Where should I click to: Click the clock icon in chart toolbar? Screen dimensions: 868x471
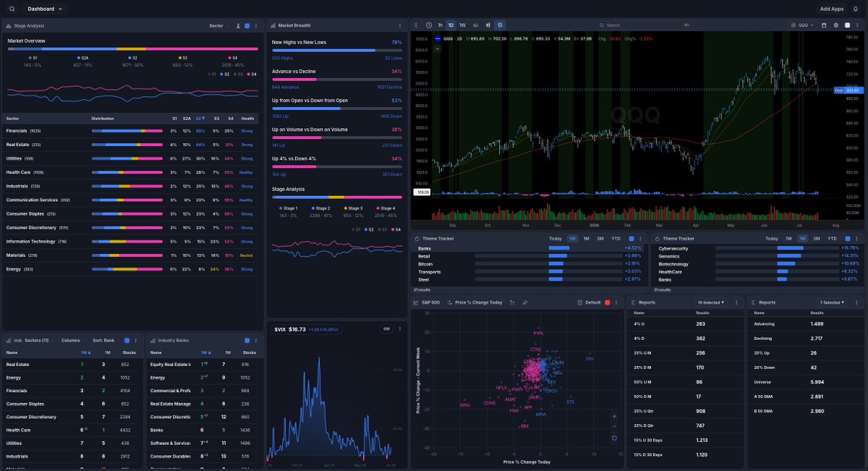[x=429, y=25]
